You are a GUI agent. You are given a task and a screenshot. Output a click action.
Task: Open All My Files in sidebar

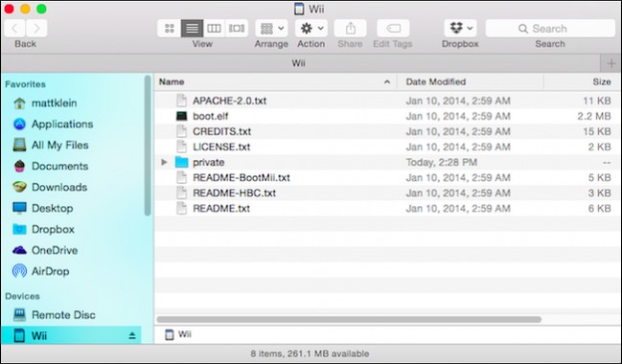pyautogui.click(x=51, y=146)
